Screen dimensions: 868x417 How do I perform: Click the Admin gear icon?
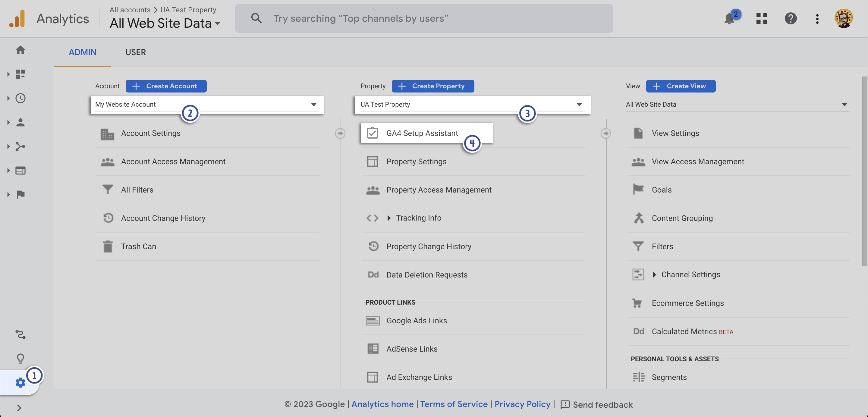click(20, 383)
